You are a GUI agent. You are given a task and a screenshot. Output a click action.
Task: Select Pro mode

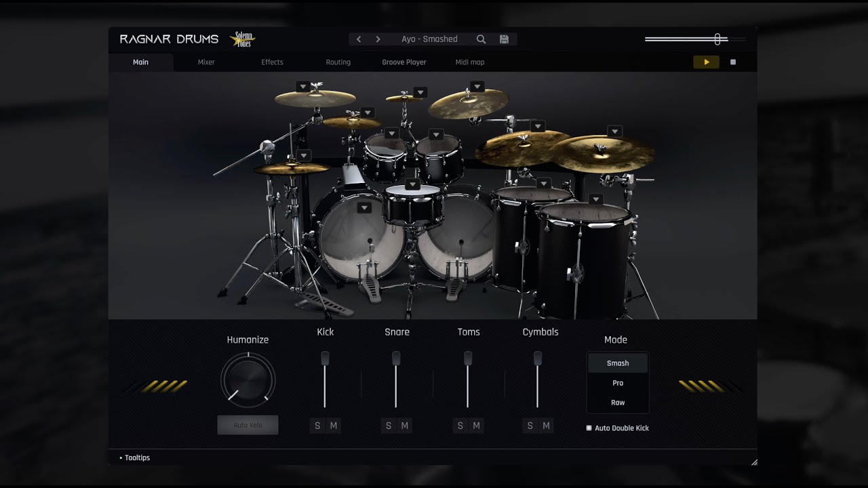(618, 383)
